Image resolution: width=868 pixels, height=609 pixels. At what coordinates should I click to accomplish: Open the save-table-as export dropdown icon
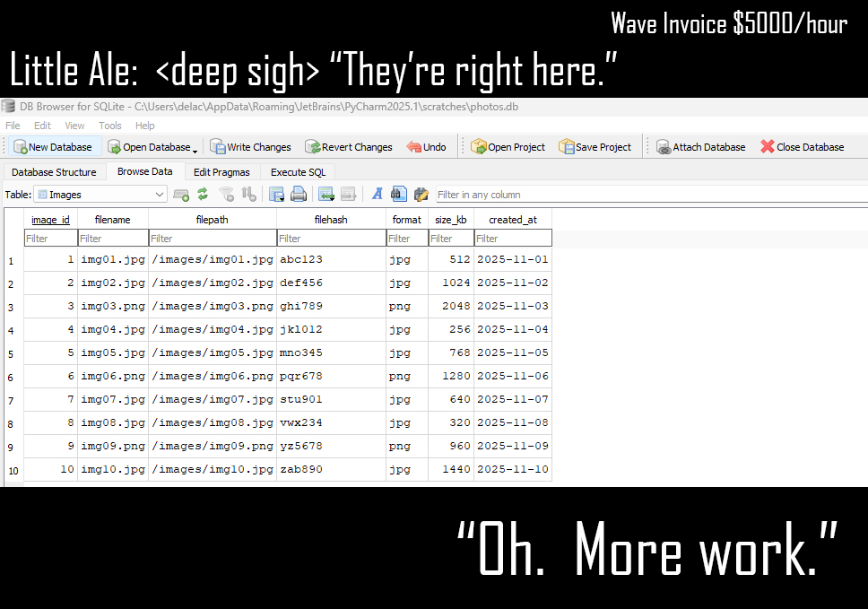[x=277, y=194]
